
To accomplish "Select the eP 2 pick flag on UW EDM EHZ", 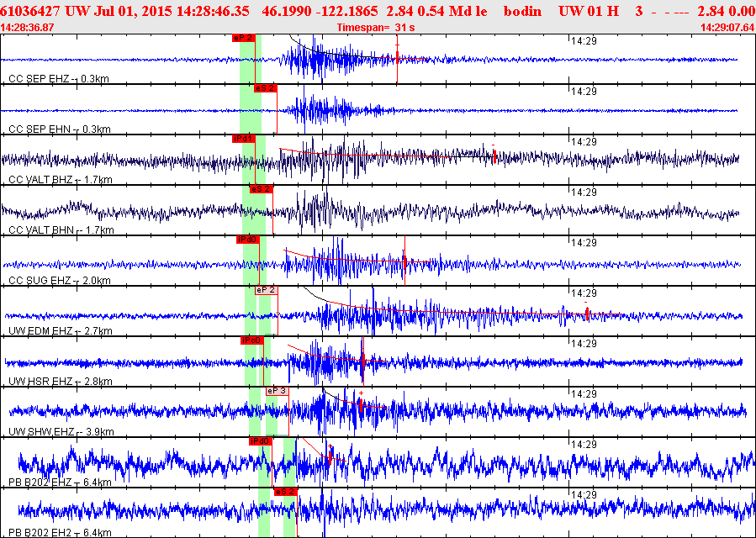I will coord(266,290).
